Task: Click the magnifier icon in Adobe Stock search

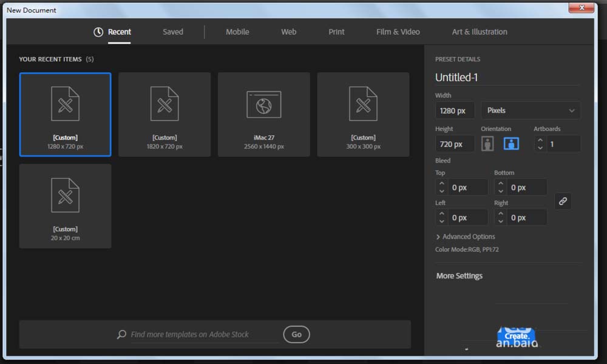Action: (121, 334)
